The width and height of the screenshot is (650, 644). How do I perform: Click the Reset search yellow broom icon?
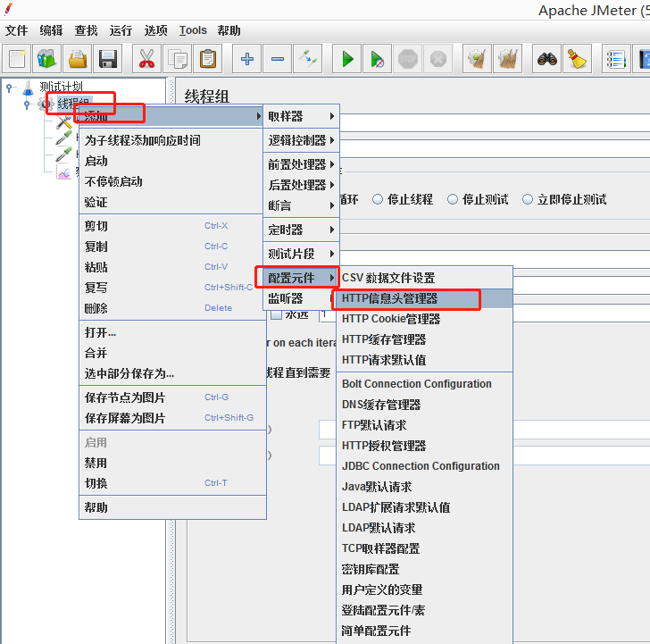pos(577,59)
